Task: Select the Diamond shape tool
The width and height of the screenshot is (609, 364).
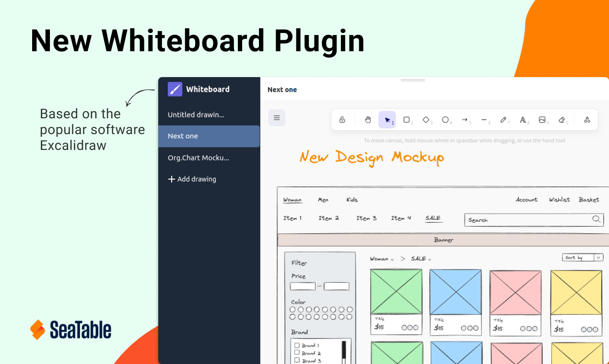Action: tap(426, 120)
